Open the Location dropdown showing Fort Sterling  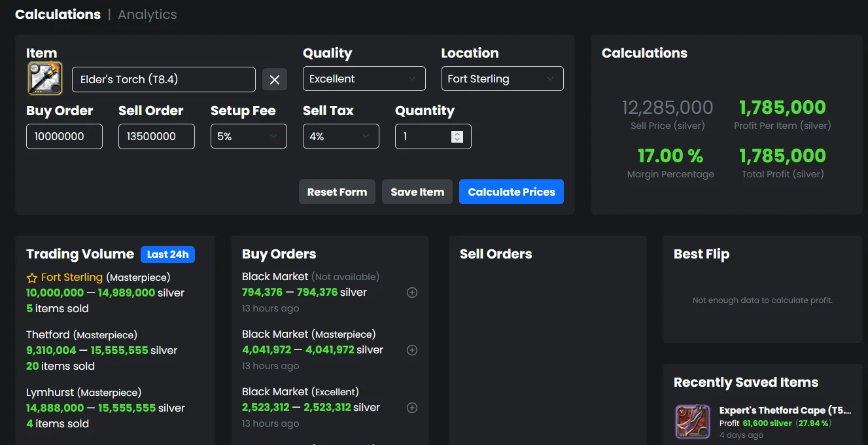[502, 79]
